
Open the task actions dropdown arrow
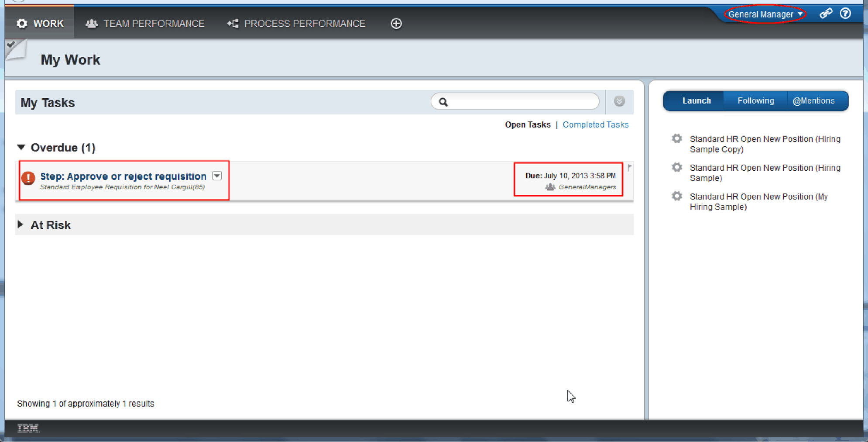coord(217,176)
